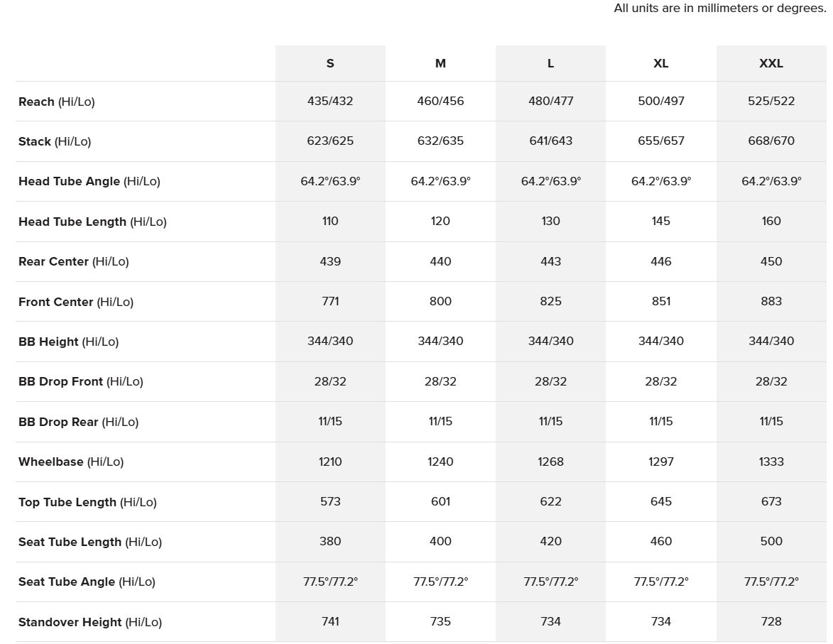Click the XXL size column header

tap(771, 63)
